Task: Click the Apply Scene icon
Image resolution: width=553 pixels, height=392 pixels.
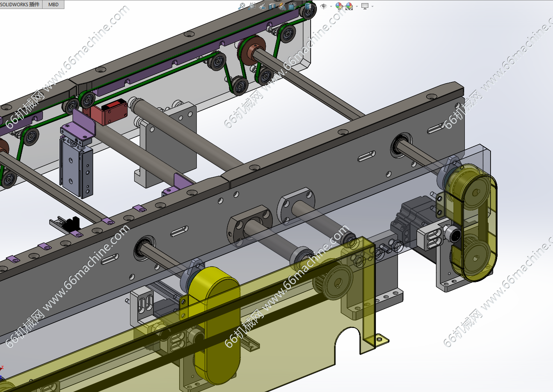Action: coord(349,6)
